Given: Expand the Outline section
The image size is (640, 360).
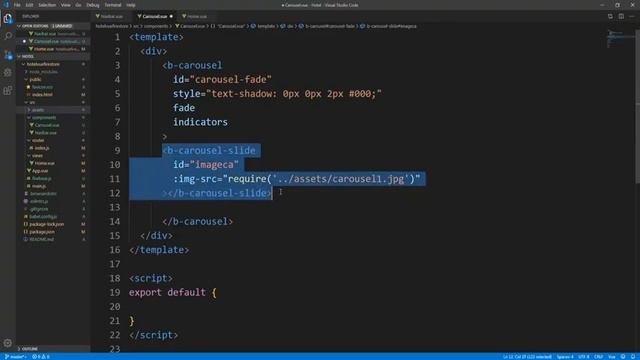Looking at the screenshot, I should coord(53,349).
